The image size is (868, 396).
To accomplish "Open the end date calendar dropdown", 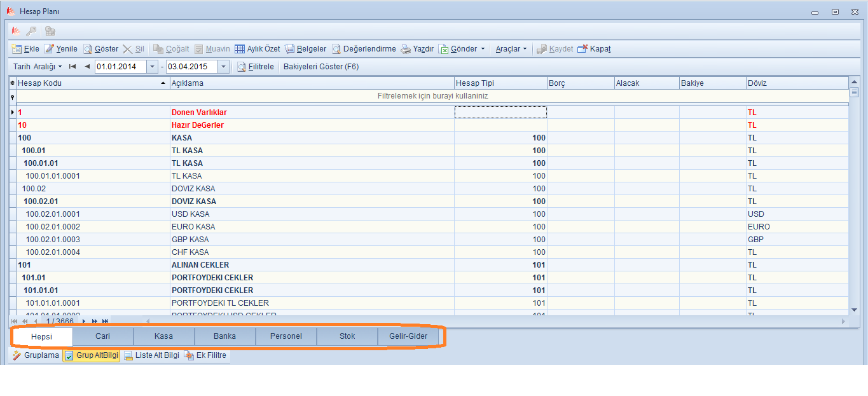I will [x=223, y=67].
